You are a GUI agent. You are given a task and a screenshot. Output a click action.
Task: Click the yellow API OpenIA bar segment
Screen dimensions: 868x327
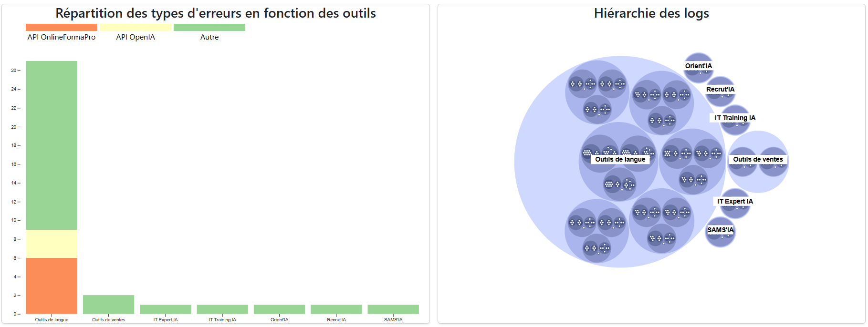52,244
